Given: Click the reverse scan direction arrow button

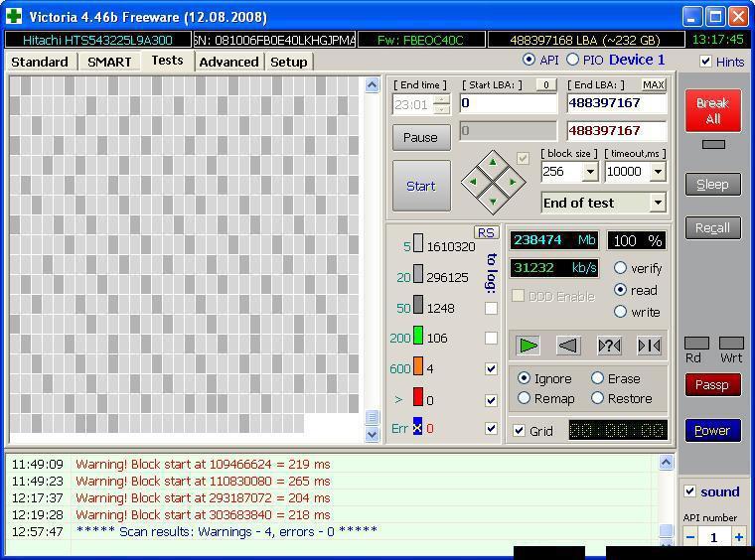Looking at the screenshot, I should tap(567, 346).
